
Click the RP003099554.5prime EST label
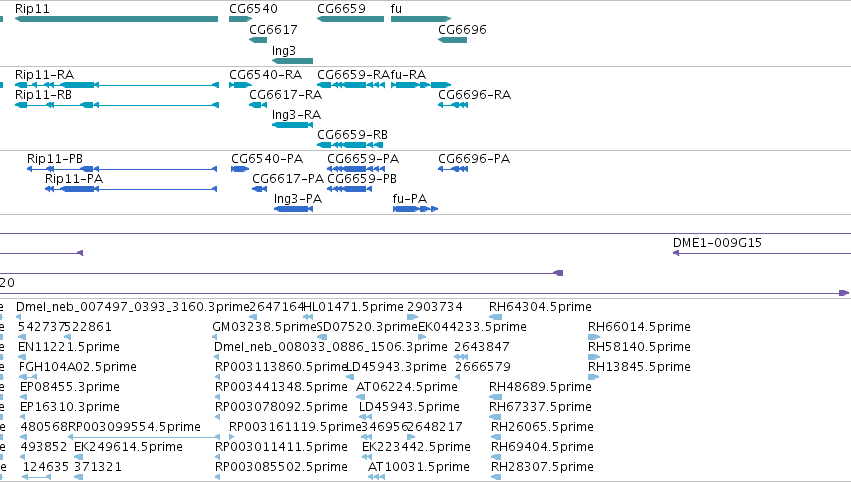pos(134,427)
